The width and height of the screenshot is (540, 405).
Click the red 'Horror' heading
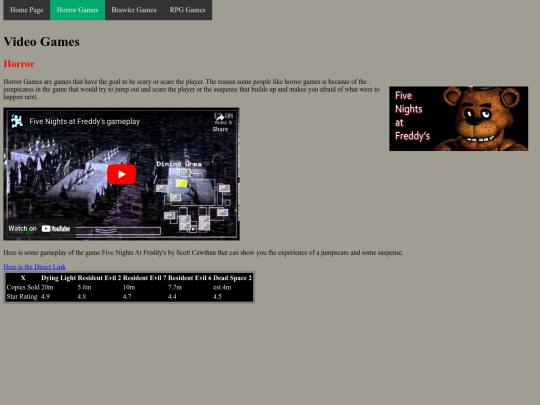(x=19, y=64)
